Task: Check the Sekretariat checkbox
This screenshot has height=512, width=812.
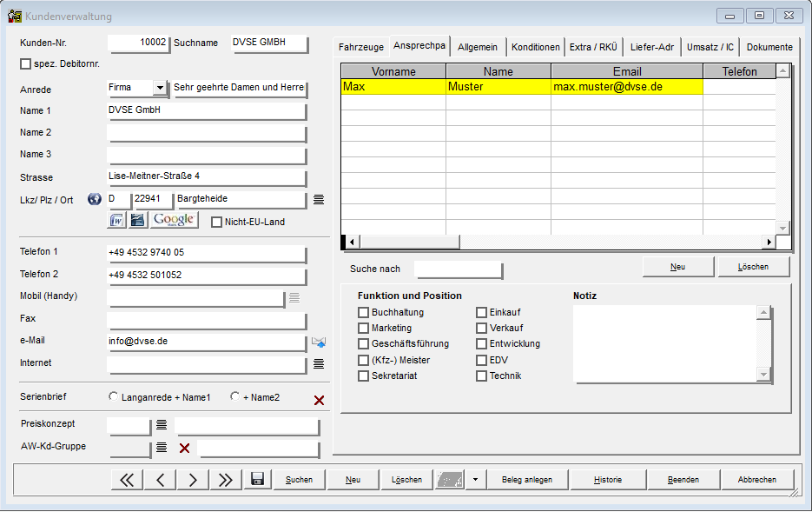Action: pyautogui.click(x=364, y=376)
